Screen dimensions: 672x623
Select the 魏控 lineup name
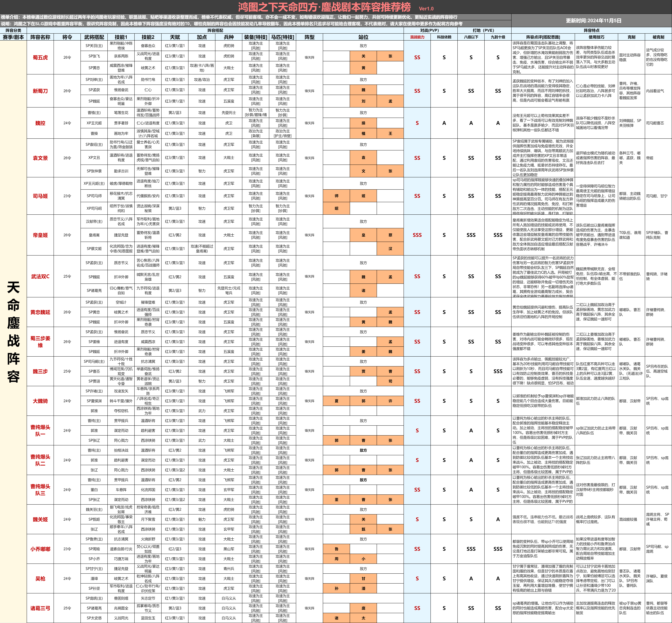click(x=40, y=123)
